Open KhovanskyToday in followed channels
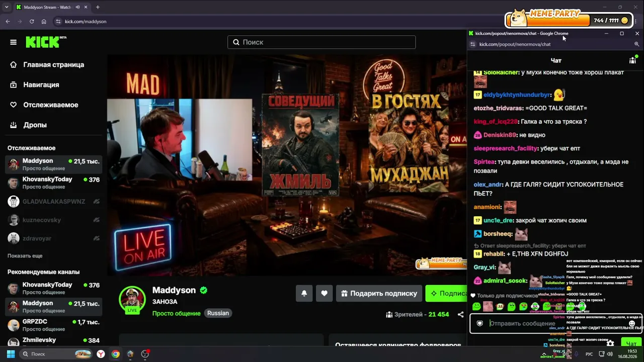Image resolution: width=644 pixels, height=362 pixels. coord(53,183)
